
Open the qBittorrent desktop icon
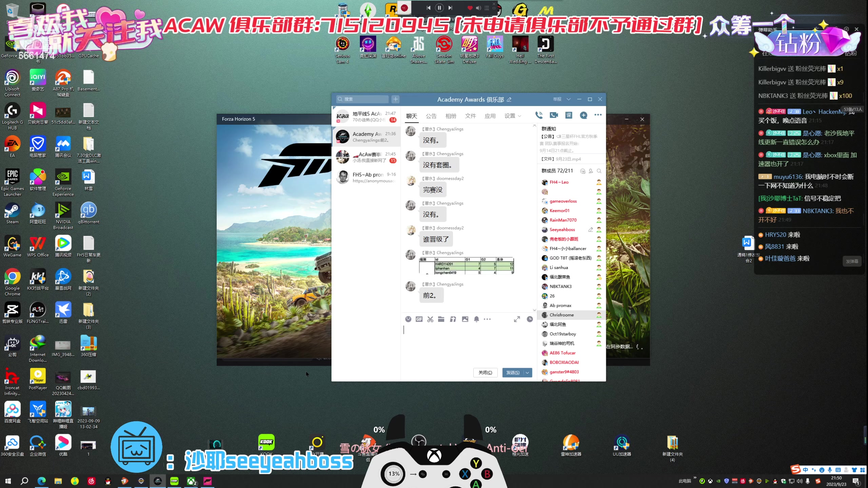coord(88,213)
